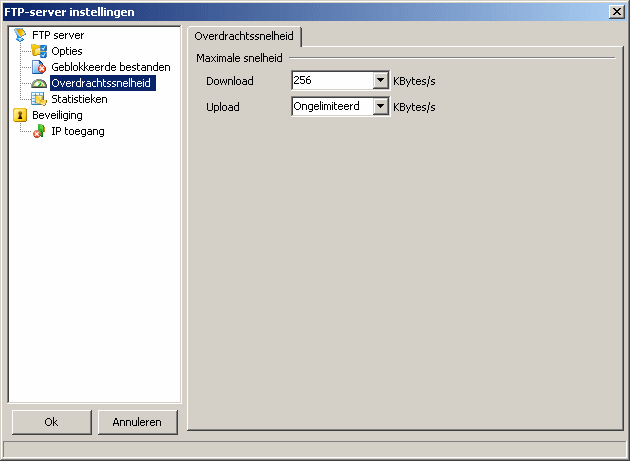Confirm settings with the Ok button
The height and width of the screenshot is (461, 630).
[x=51, y=422]
